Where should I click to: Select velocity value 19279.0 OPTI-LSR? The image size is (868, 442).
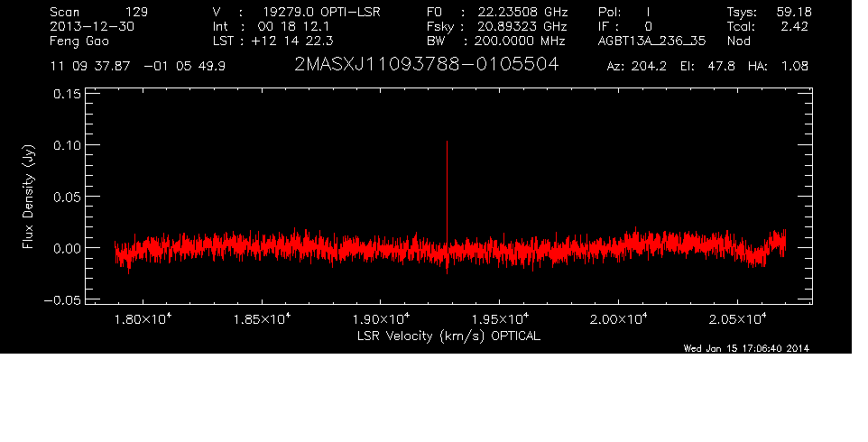pyautogui.click(x=321, y=12)
